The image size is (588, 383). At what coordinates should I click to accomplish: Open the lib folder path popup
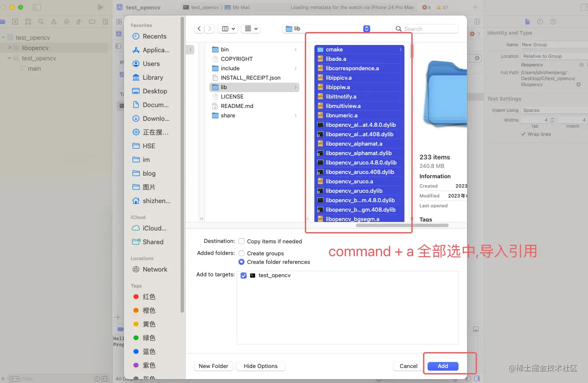click(326, 29)
